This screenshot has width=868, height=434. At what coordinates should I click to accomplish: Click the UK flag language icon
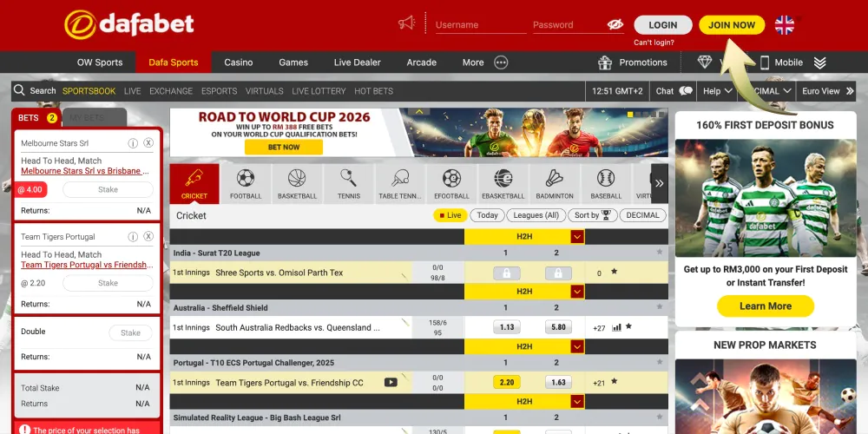[x=784, y=25]
